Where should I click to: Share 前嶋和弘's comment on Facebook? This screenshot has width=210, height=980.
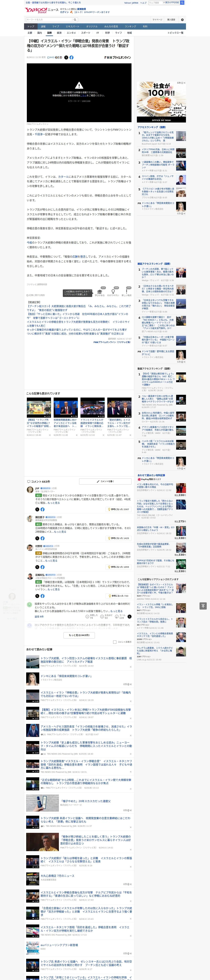click(x=42, y=596)
